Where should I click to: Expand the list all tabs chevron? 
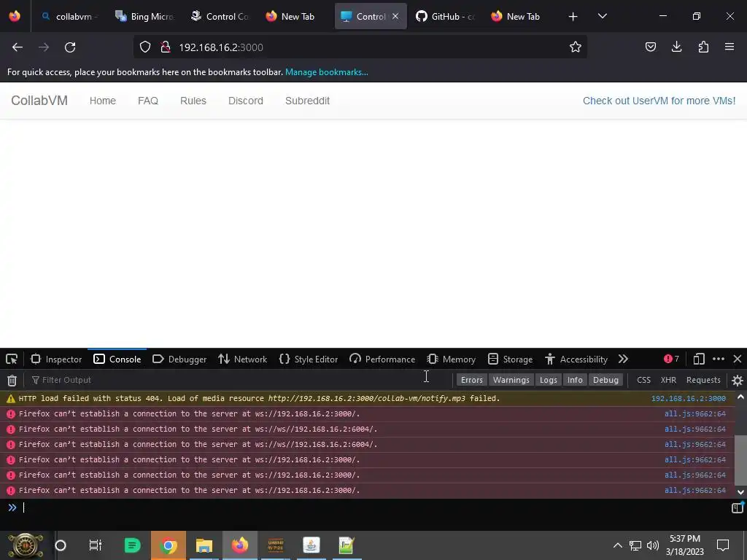(602, 16)
